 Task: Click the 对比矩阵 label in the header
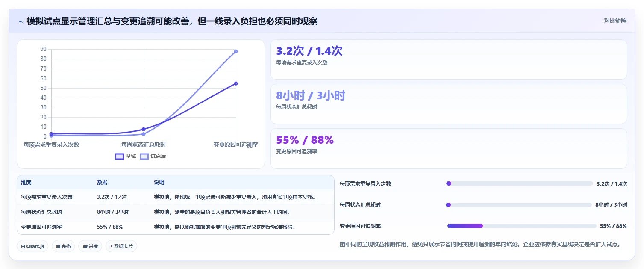tap(615, 21)
